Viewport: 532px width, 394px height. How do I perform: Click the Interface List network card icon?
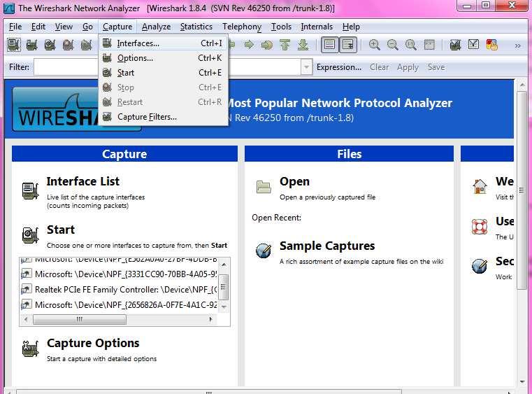tap(31, 190)
